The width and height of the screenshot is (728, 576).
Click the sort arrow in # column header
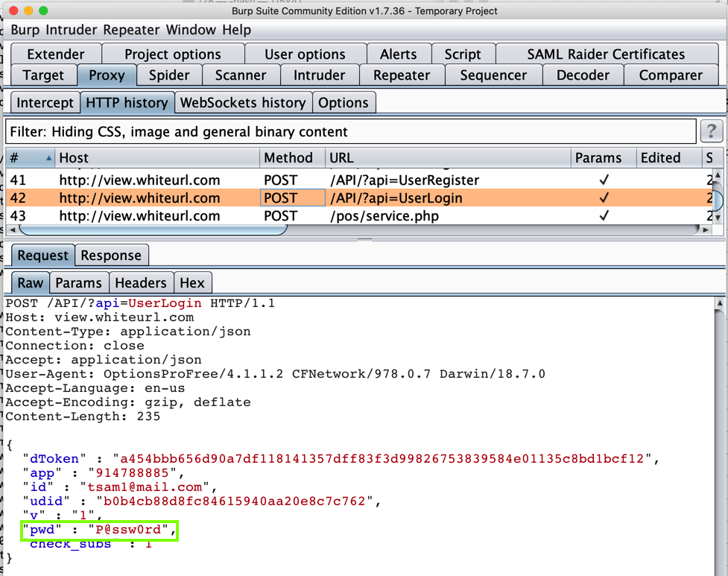49,158
